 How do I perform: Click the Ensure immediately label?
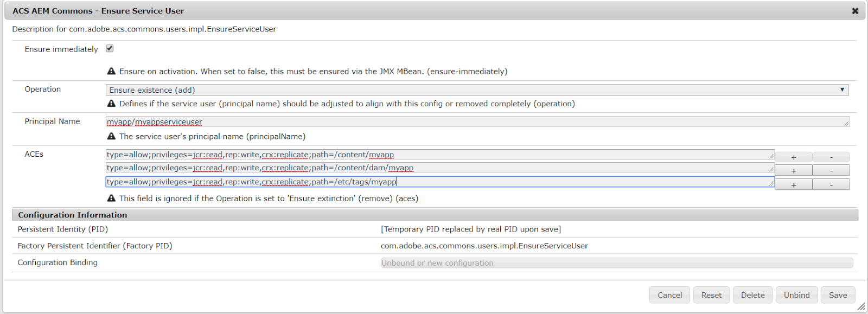tap(61, 49)
